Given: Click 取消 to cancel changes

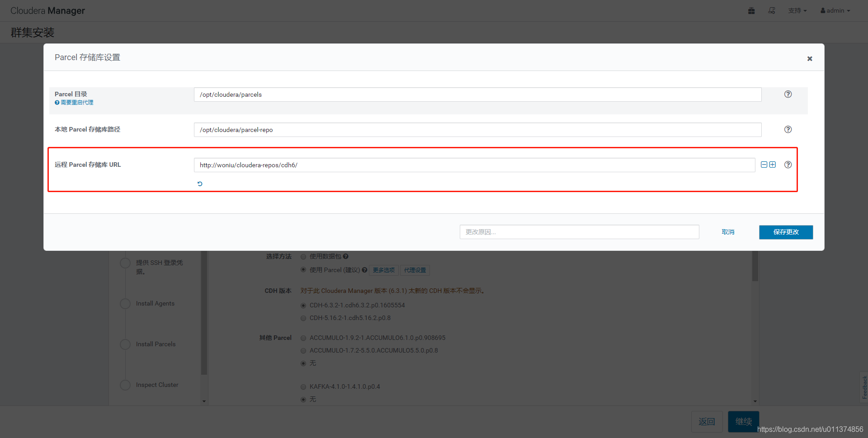Looking at the screenshot, I should click(x=728, y=232).
